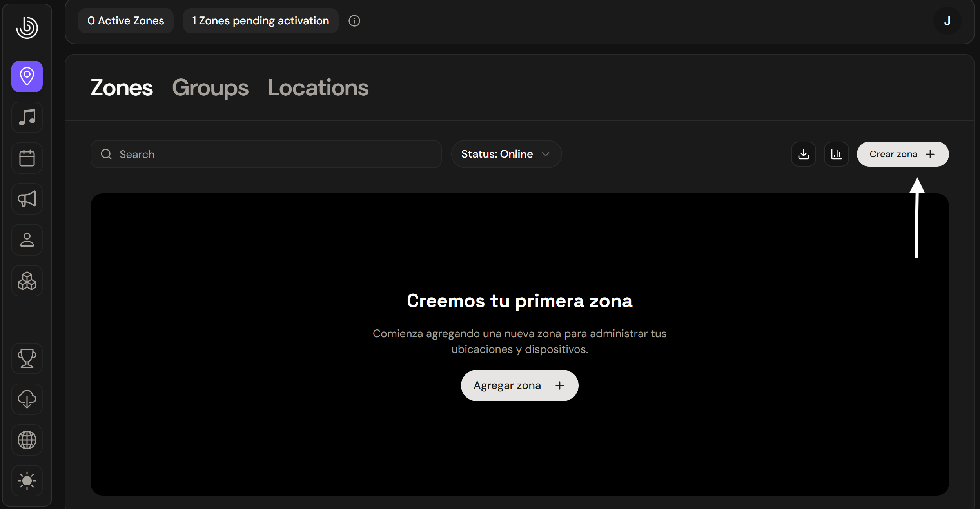The width and height of the screenshot is (980, 509).
Task: Open the megaphone announcements sidebar icon
Action: pos(27,199)
